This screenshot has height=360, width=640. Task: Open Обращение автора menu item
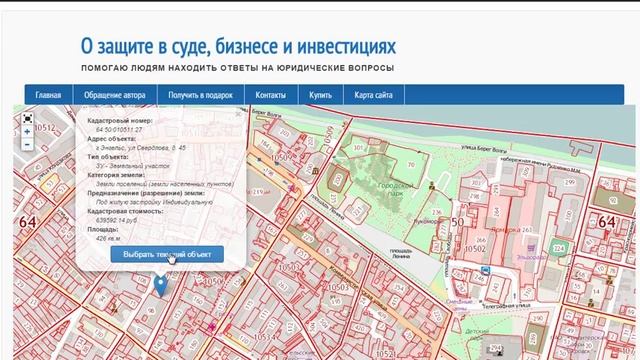[x=115, y=95]
